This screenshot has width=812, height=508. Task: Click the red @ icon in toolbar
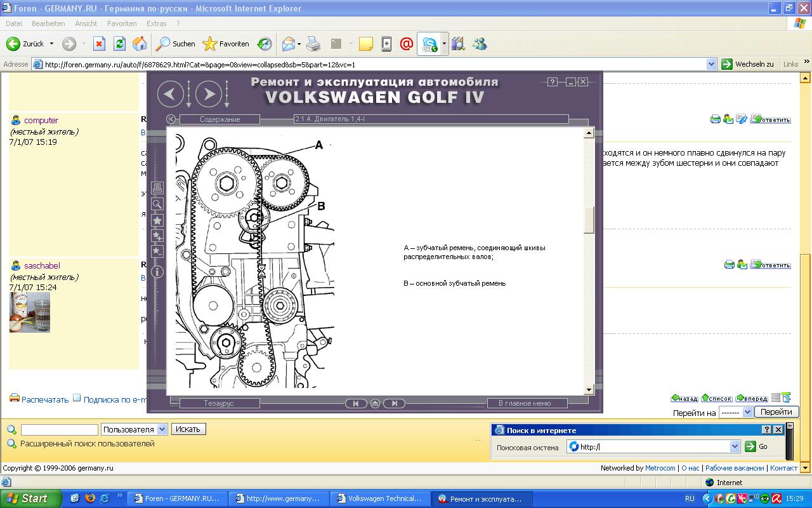pos(407,44)
